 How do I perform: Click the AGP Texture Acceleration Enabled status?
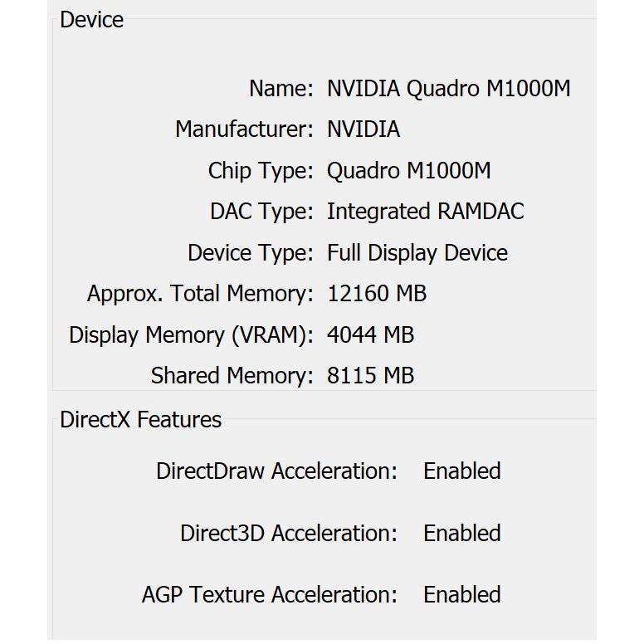(x=461, y=595)
